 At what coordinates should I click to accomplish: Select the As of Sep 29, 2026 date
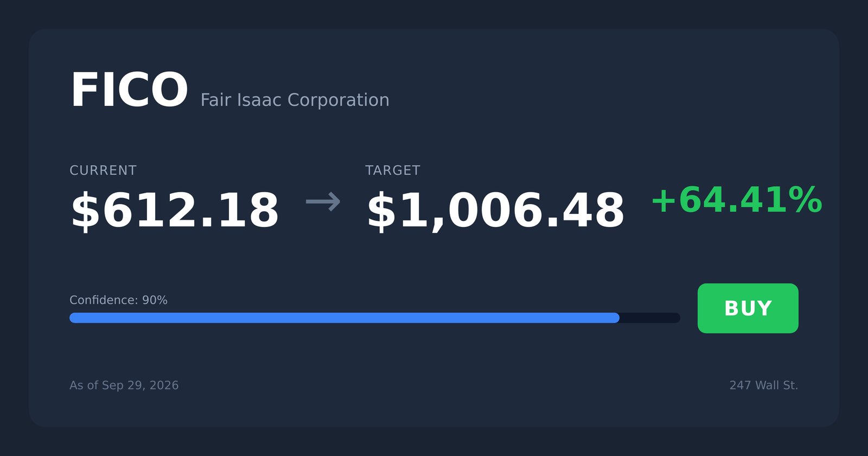coord(124,385)
